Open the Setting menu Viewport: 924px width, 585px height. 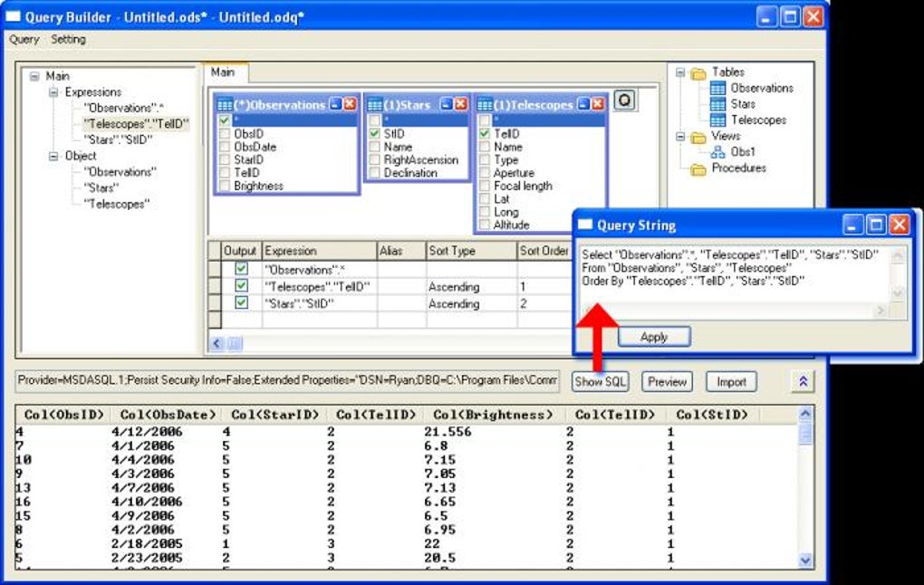click(x=68, y=40)
